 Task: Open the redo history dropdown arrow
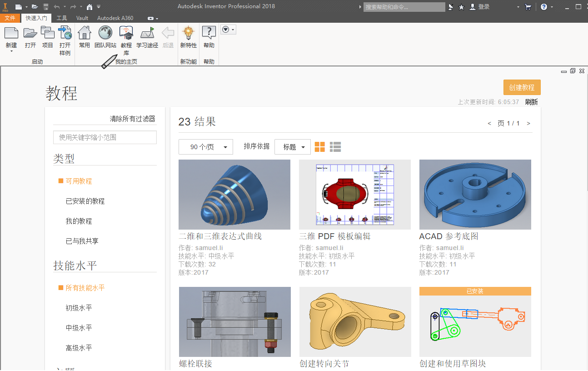80,7
